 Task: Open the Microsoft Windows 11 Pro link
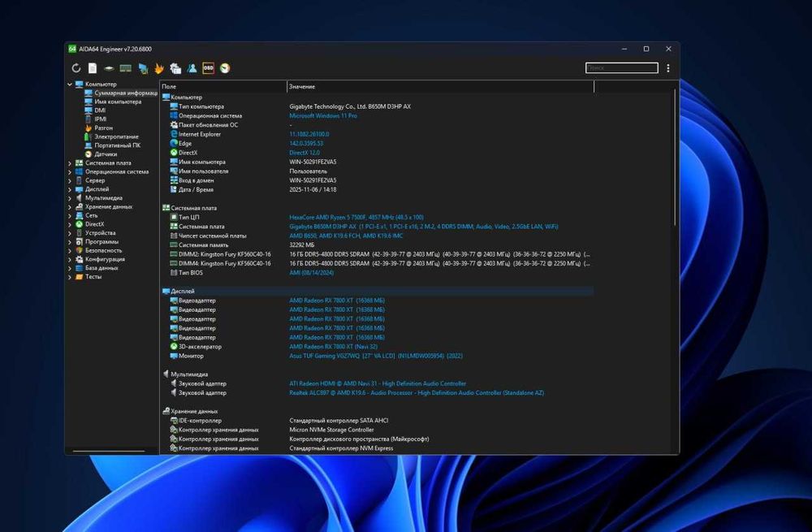(323, 115)
